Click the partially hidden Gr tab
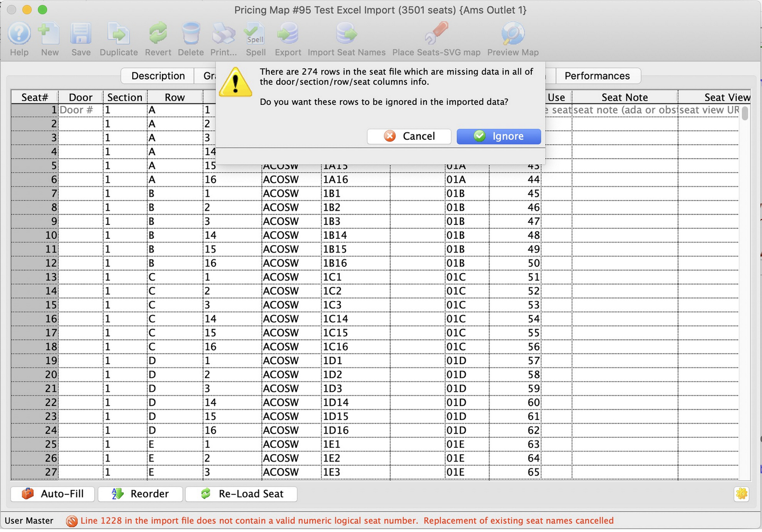762x532 pixels. (x=205, y=76)
